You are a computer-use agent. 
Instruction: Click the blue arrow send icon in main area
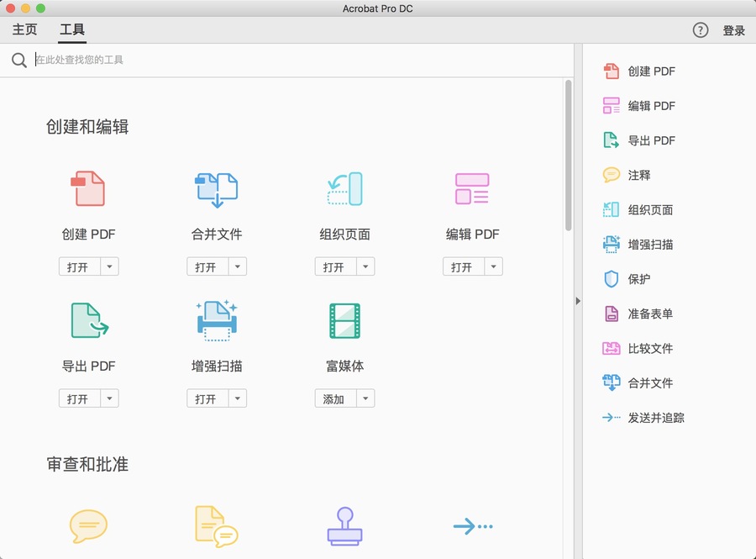coord(473,526)
